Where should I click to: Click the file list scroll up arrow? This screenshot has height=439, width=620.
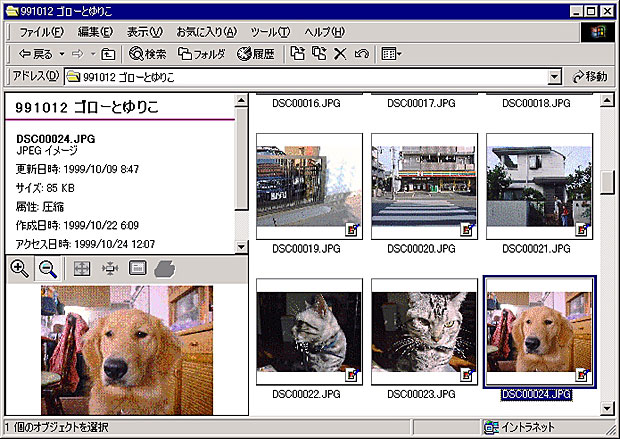pos(607,100)
